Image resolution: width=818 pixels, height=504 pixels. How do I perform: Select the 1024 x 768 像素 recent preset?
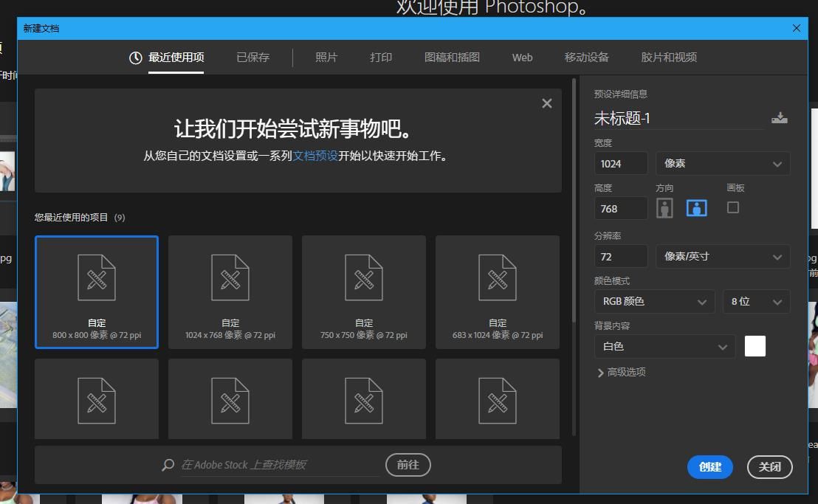pyautogui.click(x=230, y=291)
